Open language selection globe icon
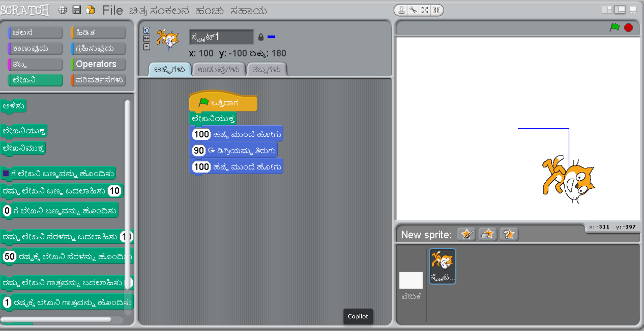 [63, 10]
